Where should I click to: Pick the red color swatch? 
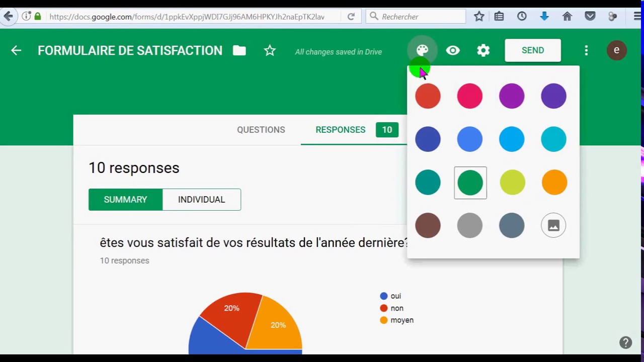click(x=428, y=96)
